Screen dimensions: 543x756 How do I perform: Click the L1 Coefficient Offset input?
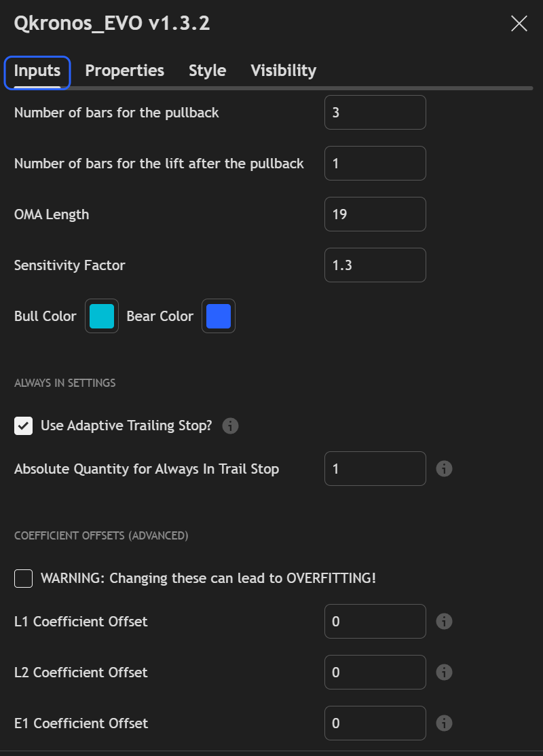[375, 622]
